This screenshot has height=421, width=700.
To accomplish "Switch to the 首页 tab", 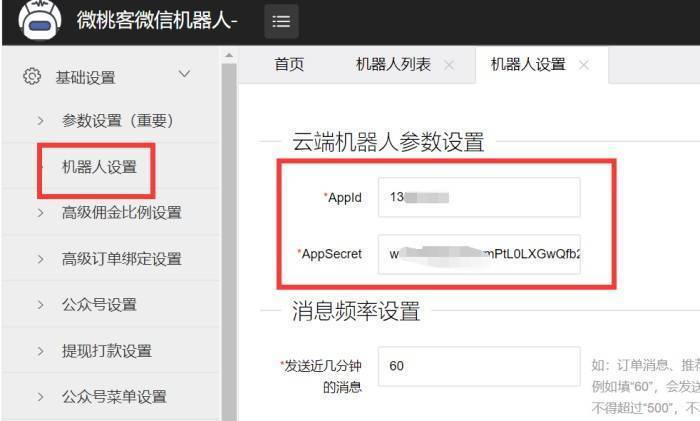I will click(289, 64).
